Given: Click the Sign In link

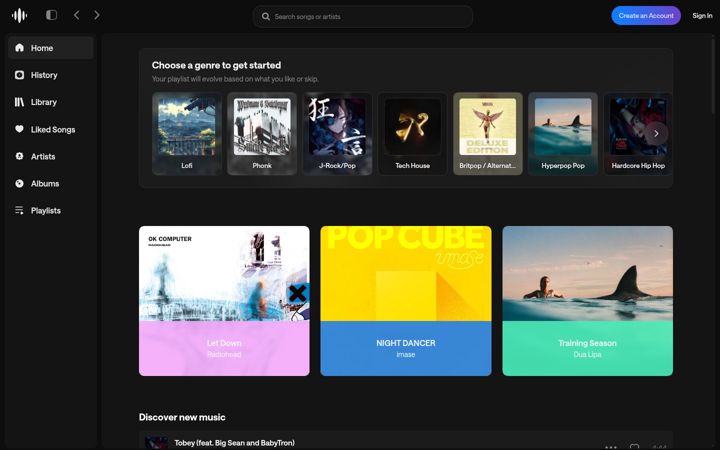Looking at the screenshot, I should [702, 16].
